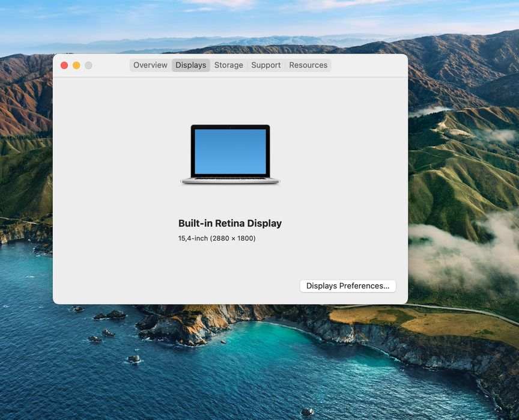
Task: Open the Storage tab
Action: pyautogui.click(x=228, y=65)
